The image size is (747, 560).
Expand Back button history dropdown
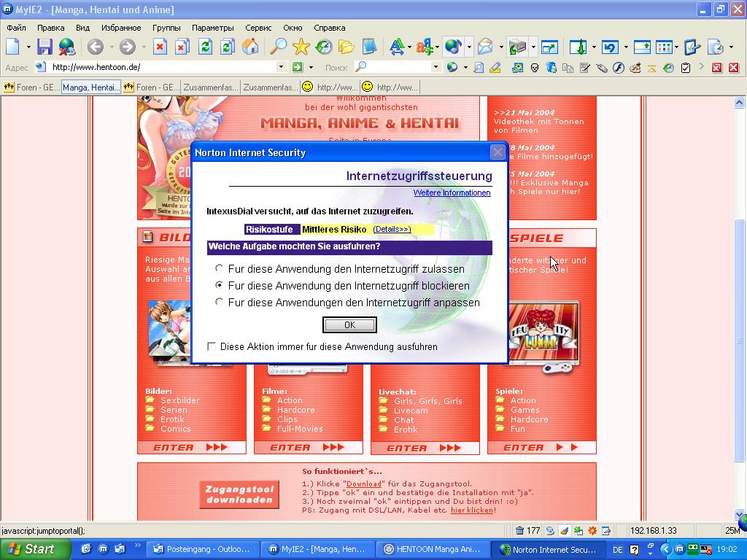112,47
